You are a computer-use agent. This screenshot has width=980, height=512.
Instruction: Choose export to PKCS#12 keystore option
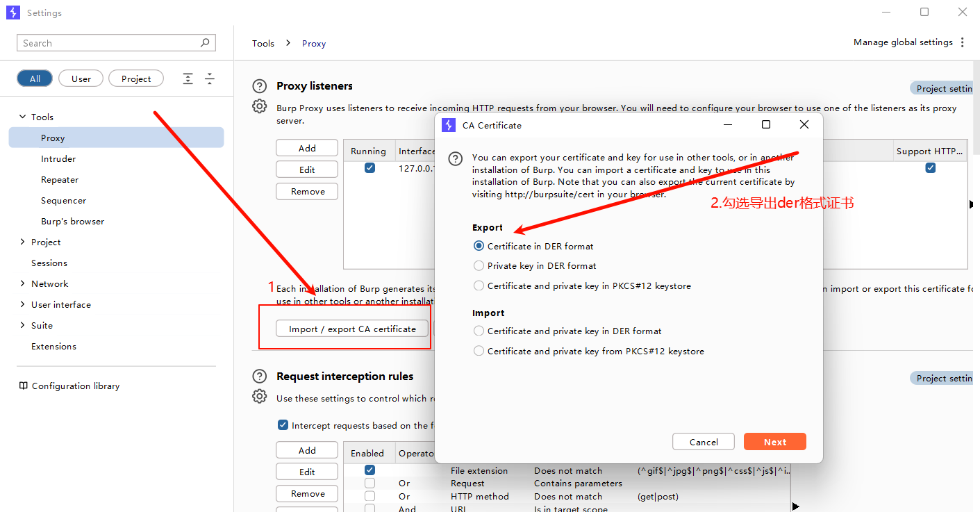click(x=582, y=286)
